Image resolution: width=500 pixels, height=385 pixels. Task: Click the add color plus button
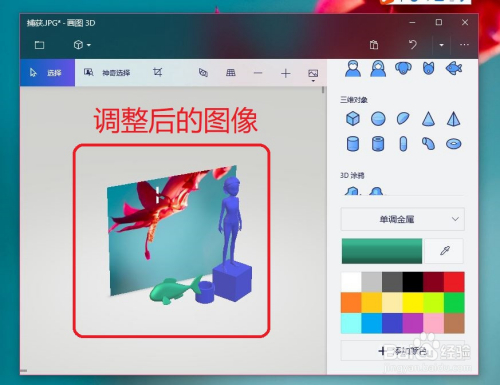point(403,351)
